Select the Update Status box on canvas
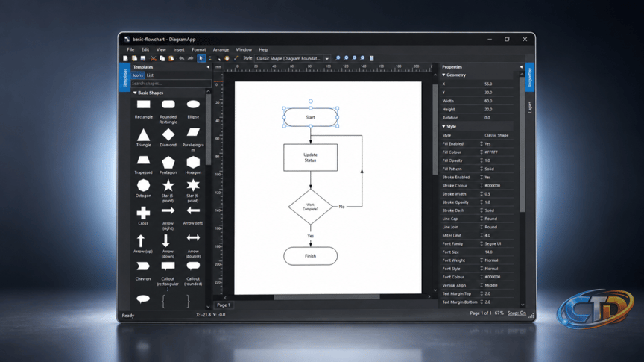 tap(311, 157)
